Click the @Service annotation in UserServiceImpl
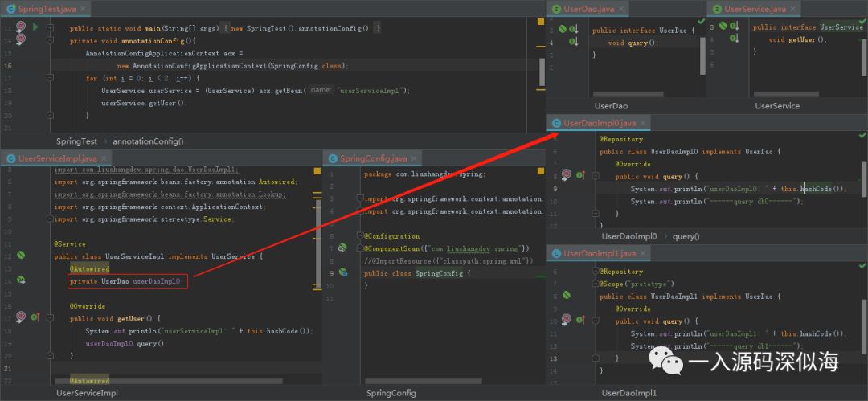Image resolution: width=868 pixels, height=401 pixels. [x=70, y=243]
